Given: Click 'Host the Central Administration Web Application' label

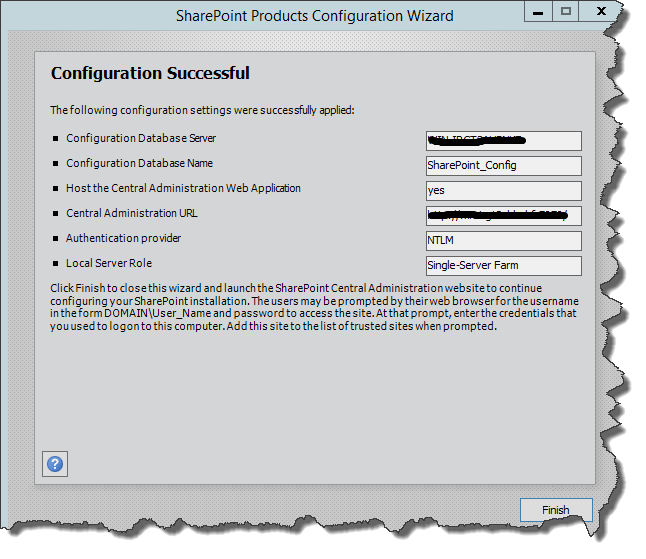Looking at the screenshot, I should tap(183, 188).
